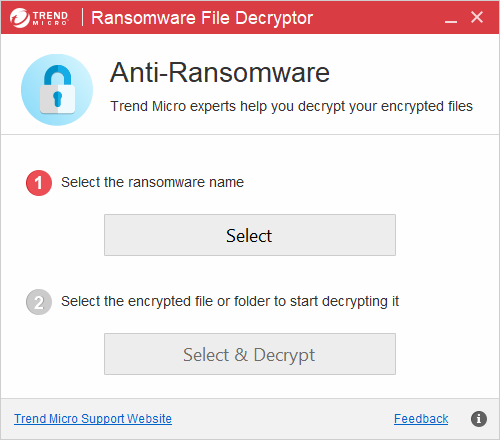Click the blue padlock icon
The width and height of the screenshot is (501, 441).
tap(57, 90)
